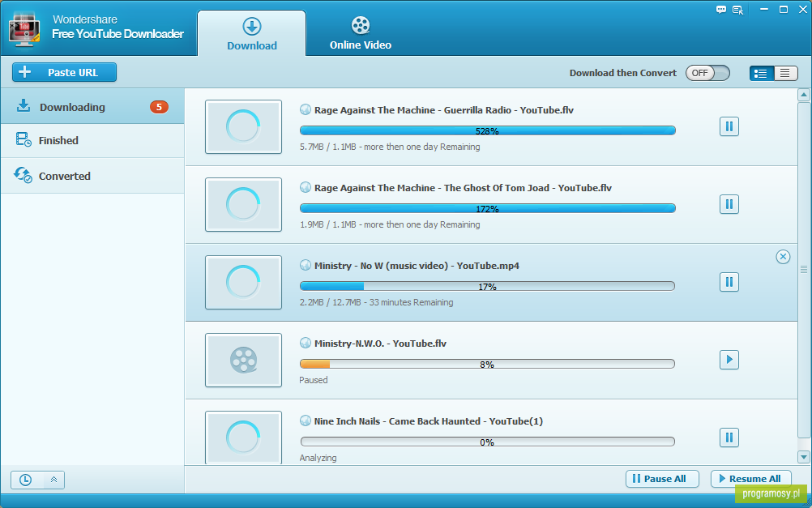Screen dimensions: 812x508
Task: Click the Ministry-N.W.O. 8% progress bar
Action: pyautogui.click(x=487, y=364)
